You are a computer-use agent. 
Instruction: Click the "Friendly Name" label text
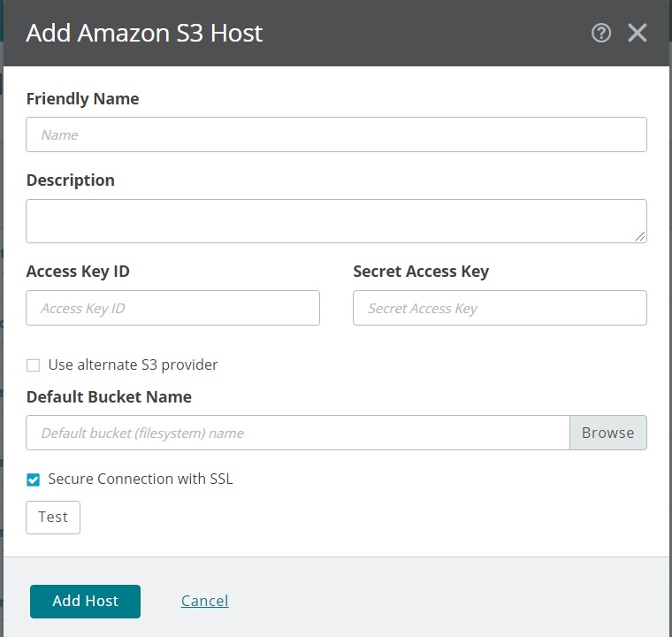(82, 98)
